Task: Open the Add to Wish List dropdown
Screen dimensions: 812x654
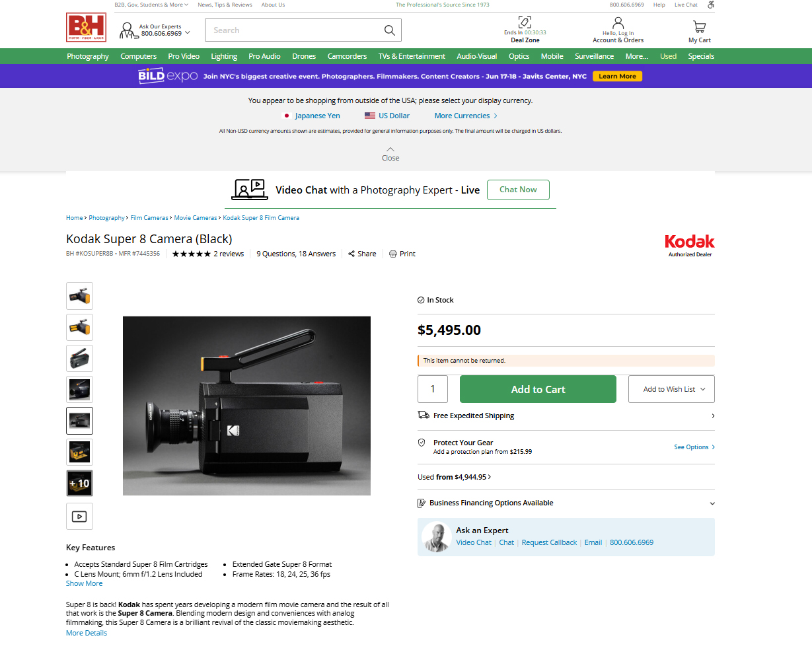Action: [671, 389]
